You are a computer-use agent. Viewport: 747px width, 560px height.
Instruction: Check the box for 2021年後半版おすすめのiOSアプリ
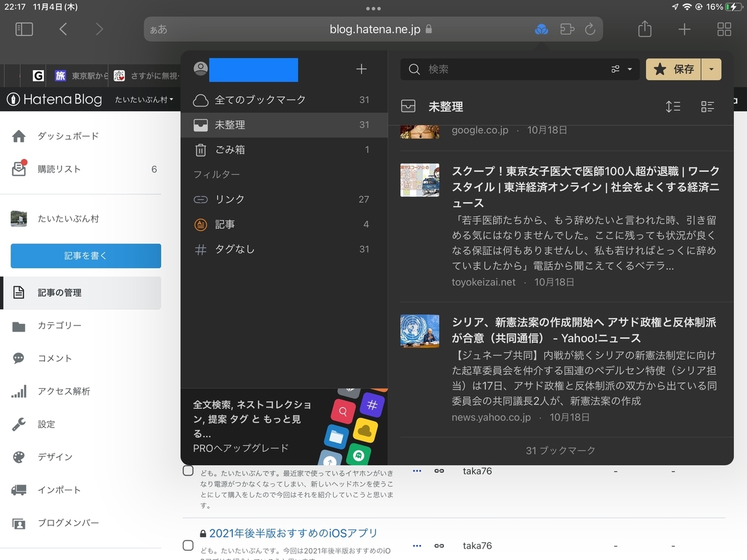[x=188, y=546]
